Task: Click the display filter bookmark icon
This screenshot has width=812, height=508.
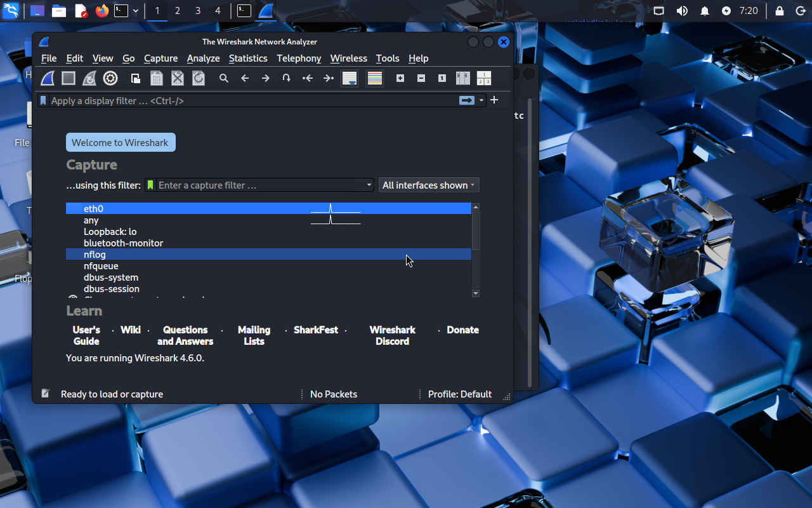Action: [x=43, y=100]
